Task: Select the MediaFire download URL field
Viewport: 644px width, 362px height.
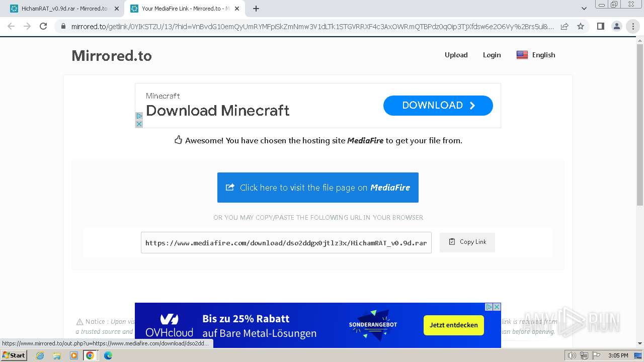Action: pos(286,242)
